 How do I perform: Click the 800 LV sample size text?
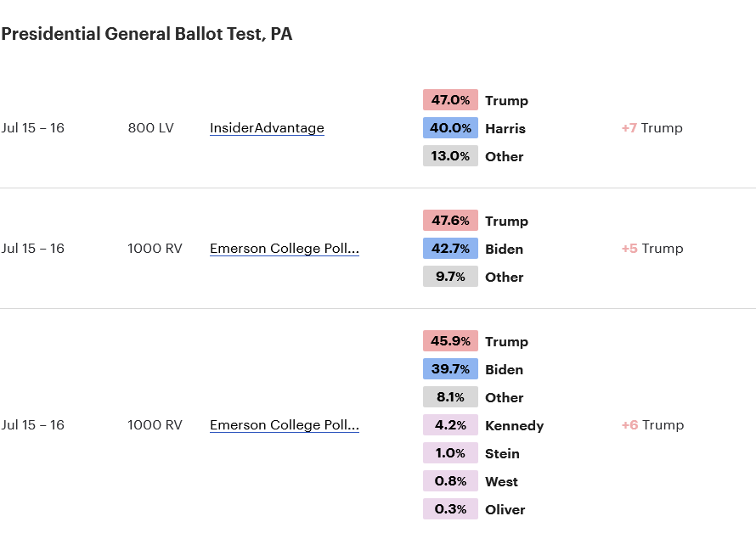point(151,127)
